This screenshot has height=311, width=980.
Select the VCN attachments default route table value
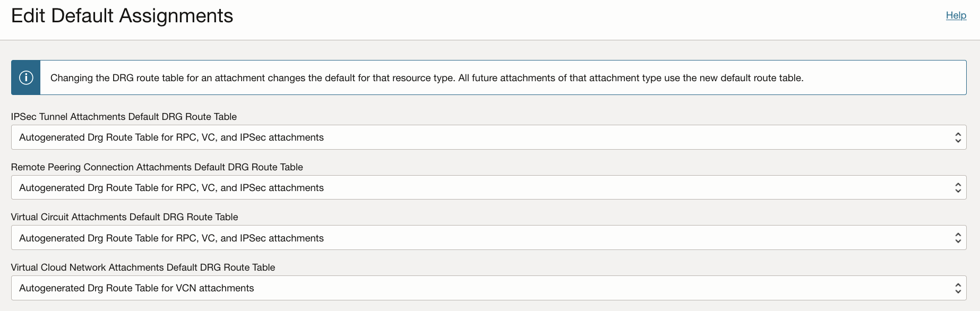[x=136, y=288]
